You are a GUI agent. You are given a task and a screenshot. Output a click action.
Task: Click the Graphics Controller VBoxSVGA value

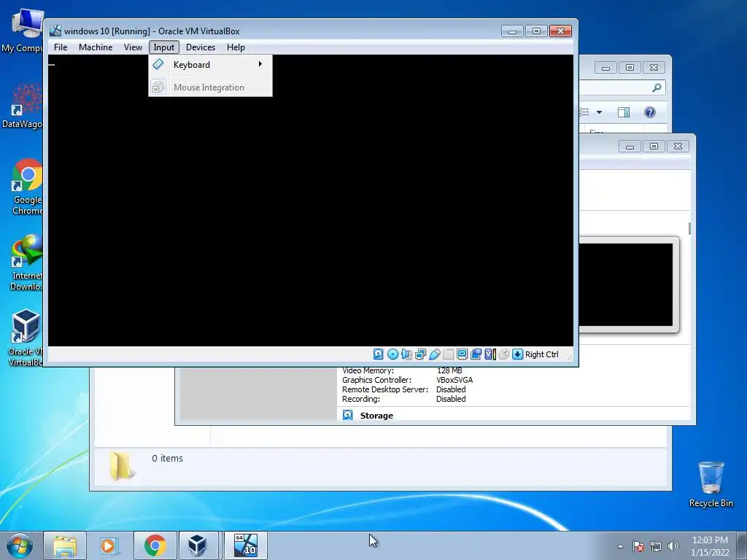point(454,380)
